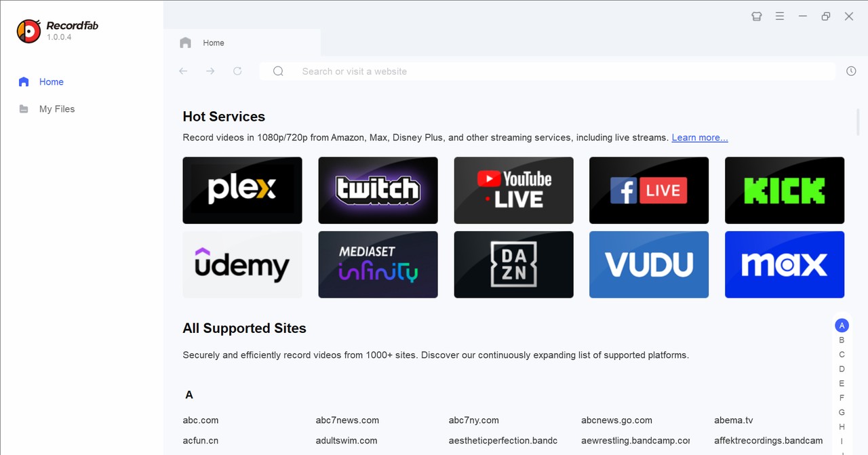
Task: Open the Facebook Live service tile
Action: point(649,191)
